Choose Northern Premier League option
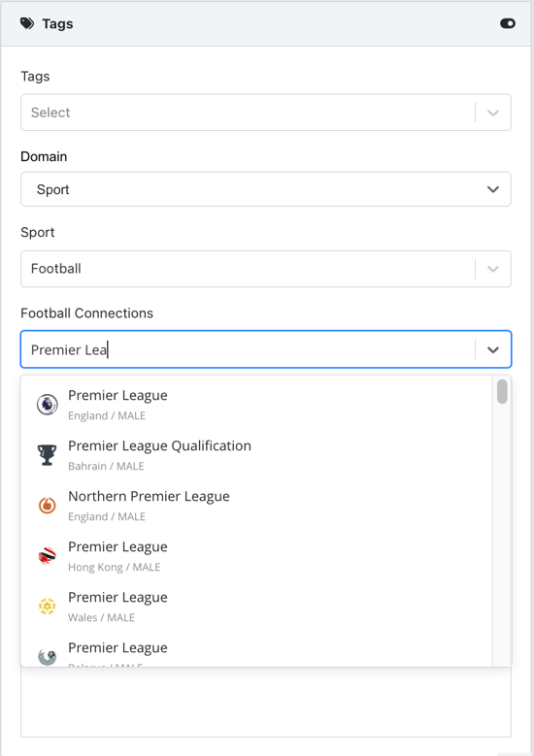Image resolution: width=534 pixels, height=756 pixels. click(x=256, y=506)
